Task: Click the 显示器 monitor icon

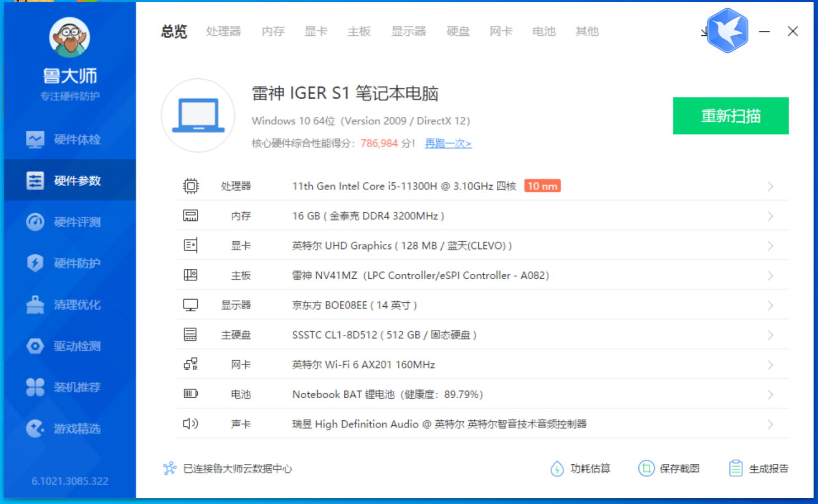Action: click(191, 305)
